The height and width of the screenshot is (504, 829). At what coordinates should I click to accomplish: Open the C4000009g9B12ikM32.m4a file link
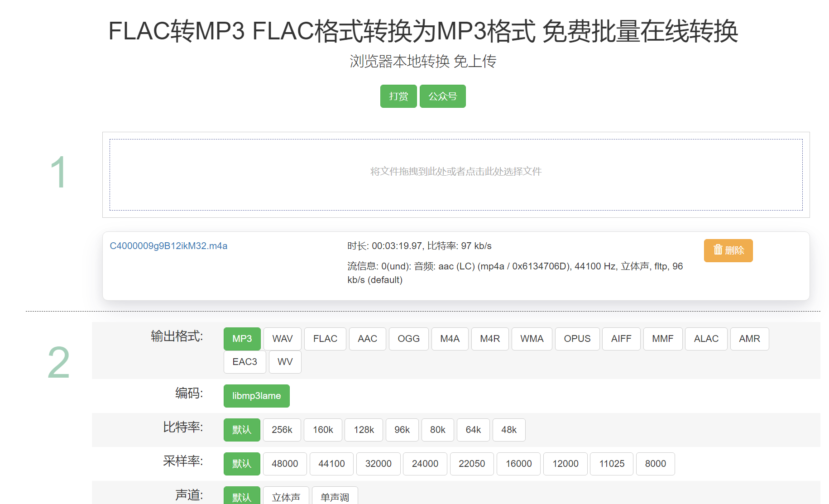(169, 245)
